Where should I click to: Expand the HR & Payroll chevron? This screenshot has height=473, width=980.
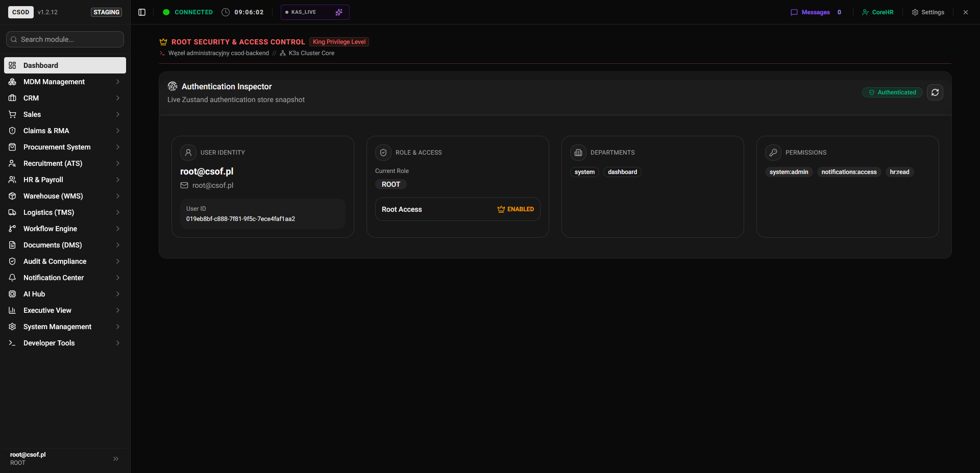[118, 180]
